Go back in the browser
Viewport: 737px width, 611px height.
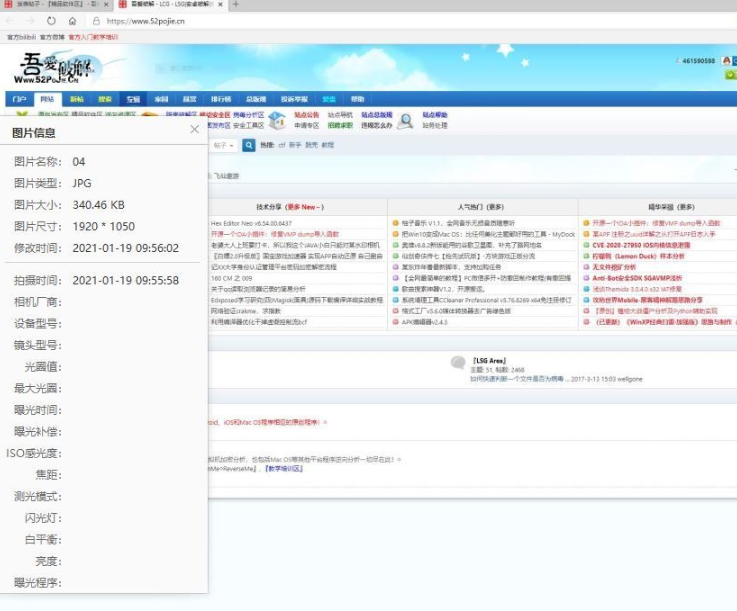[10, 21]
